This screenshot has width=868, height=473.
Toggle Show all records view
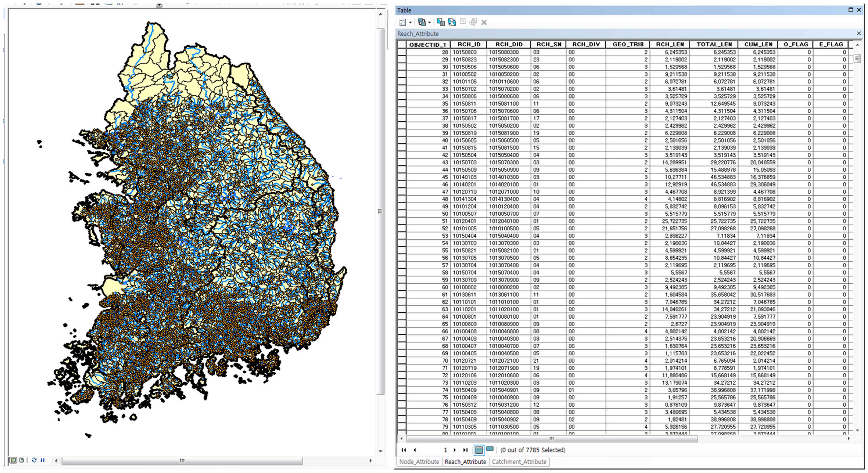479,450
